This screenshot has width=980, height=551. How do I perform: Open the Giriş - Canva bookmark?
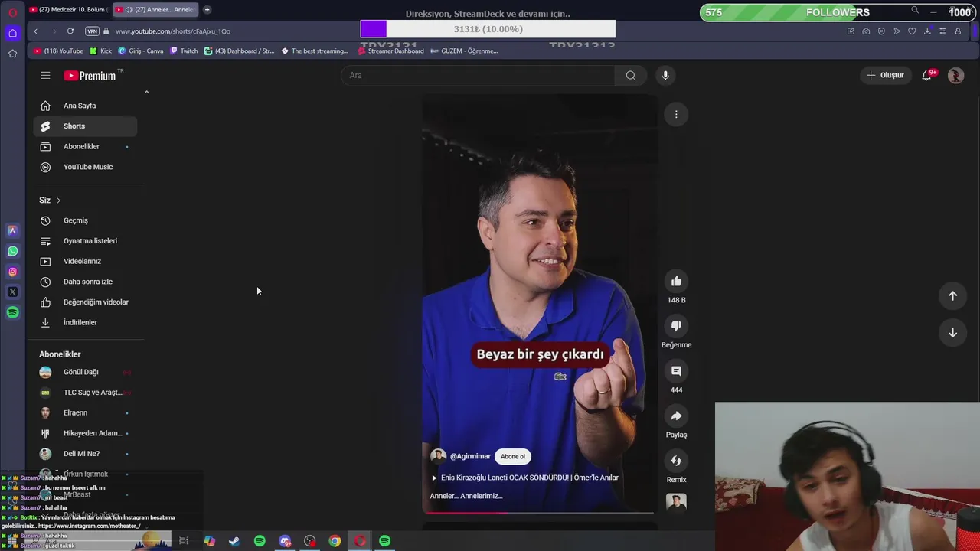141,51
